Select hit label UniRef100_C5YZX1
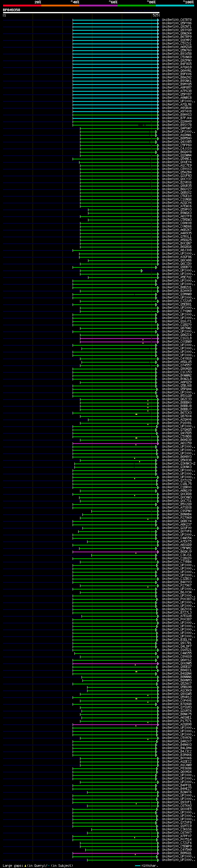The height and width of the screenshot is (868, 197). (x=177, y=43)
